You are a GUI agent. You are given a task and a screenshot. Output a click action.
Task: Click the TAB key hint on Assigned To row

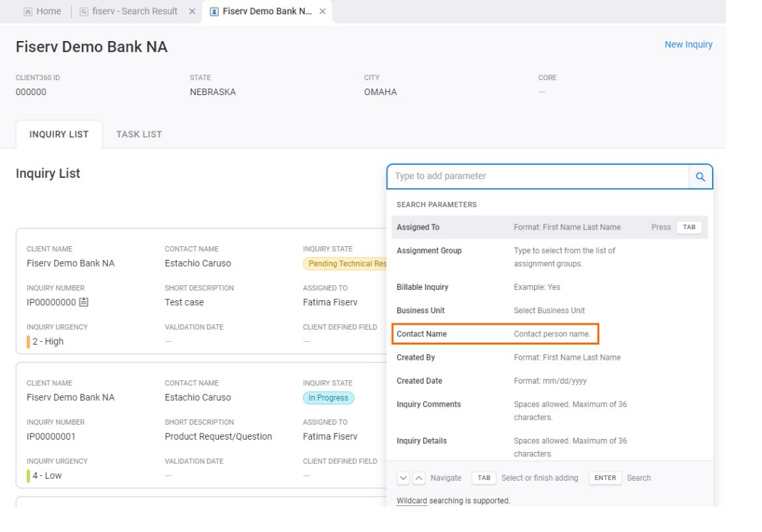689,227
